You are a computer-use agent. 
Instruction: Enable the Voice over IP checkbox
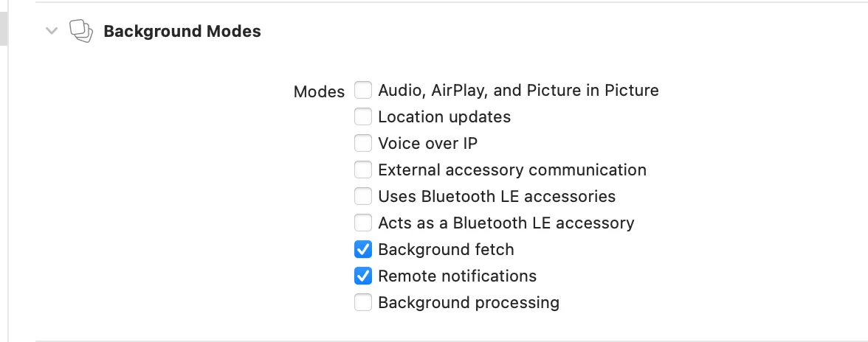coord(363,144)
